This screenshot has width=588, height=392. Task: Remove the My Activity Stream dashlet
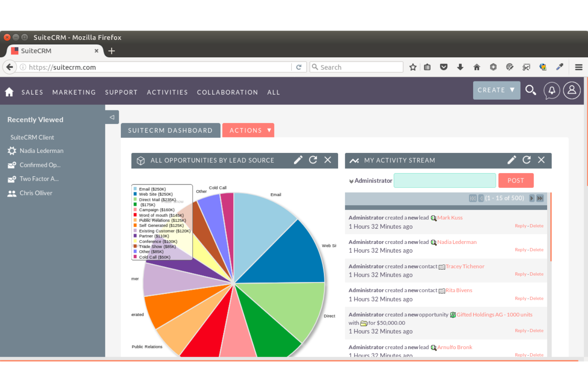[541, 160]
